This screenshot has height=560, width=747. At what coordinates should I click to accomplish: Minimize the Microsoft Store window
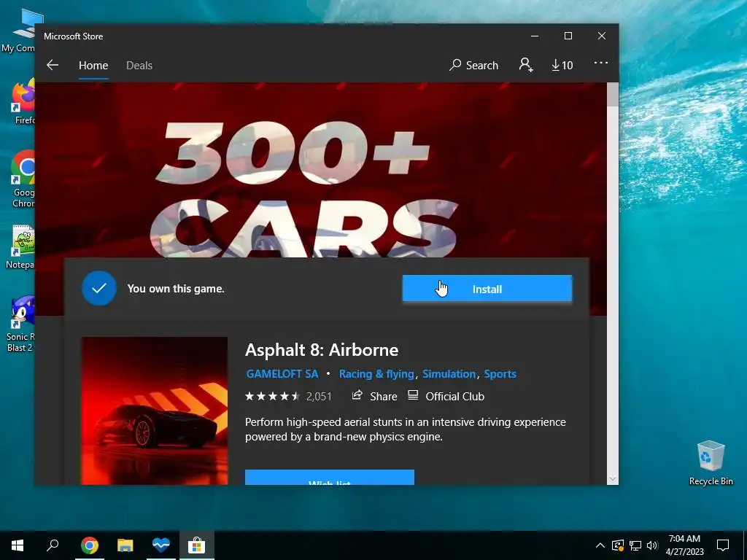(x=535, y=36)
